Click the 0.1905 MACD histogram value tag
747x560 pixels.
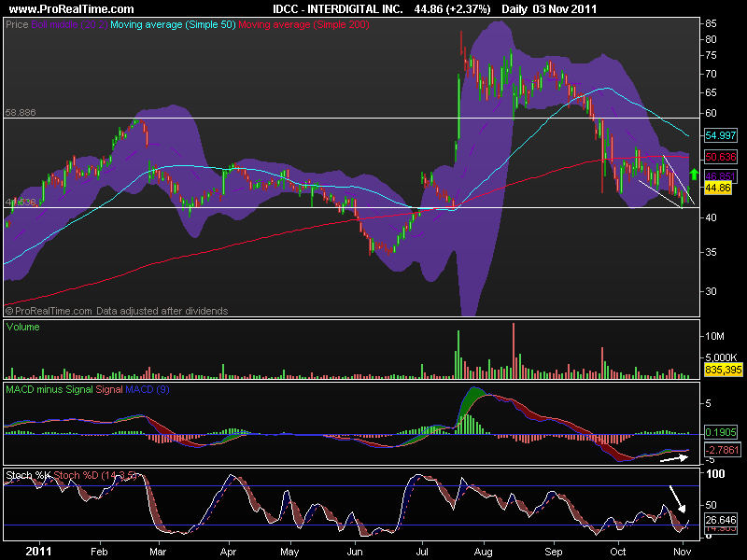[720, 432]
